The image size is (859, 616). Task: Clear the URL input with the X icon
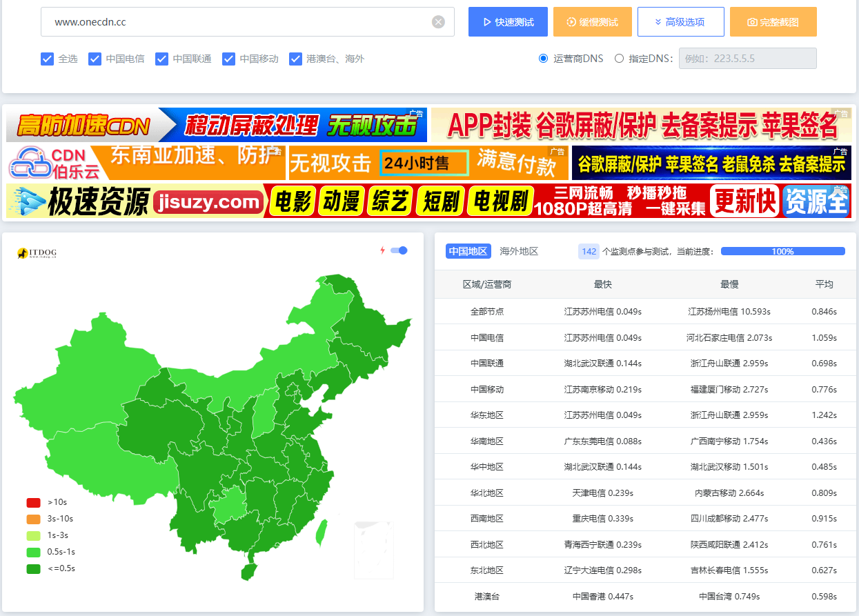point(438,22)
